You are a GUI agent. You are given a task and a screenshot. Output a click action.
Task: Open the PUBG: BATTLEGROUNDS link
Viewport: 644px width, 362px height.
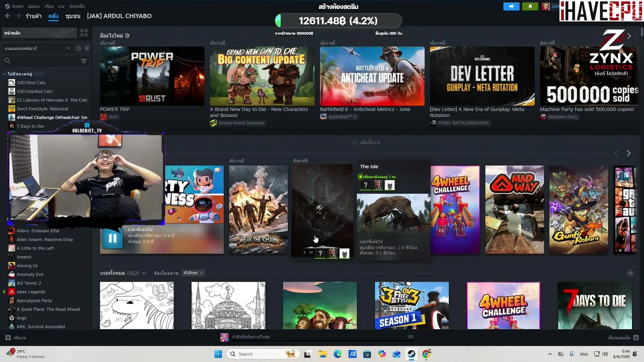pos(460,123)
